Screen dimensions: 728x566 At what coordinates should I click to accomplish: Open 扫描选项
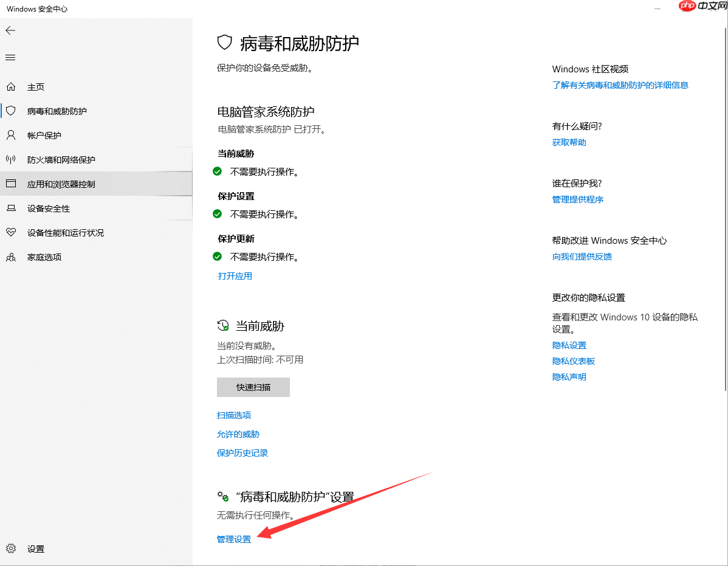pos(234,415)
